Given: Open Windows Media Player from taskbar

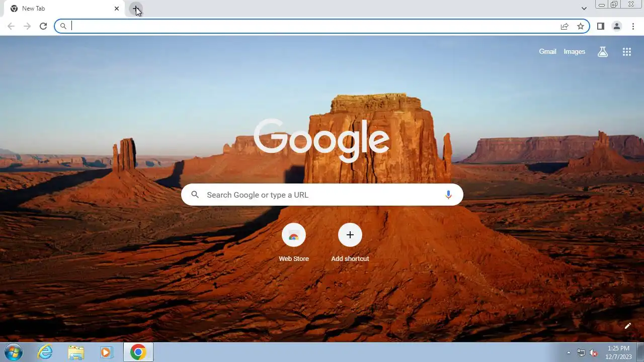Looking at the screenshot, I should (106, 352).
